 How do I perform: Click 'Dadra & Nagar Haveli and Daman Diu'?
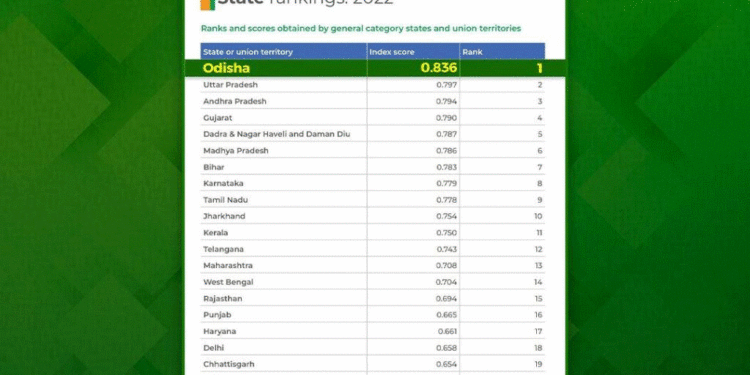point(276,134)
